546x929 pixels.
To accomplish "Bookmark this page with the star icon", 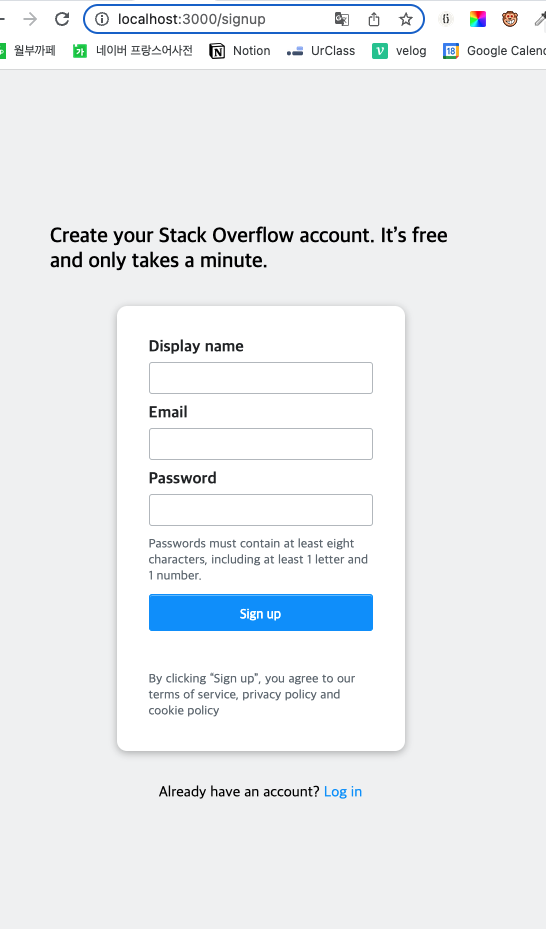I will (x=406, y=19).
